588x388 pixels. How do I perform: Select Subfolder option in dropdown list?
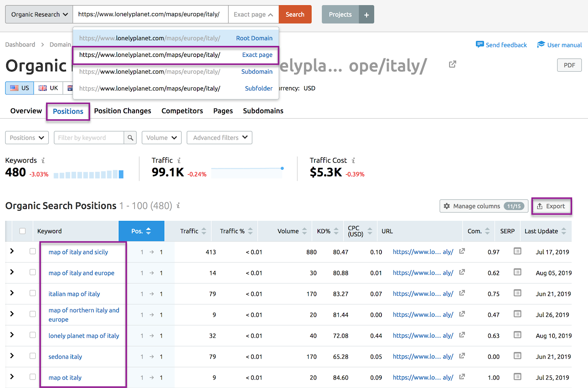(x=176, y=89)
